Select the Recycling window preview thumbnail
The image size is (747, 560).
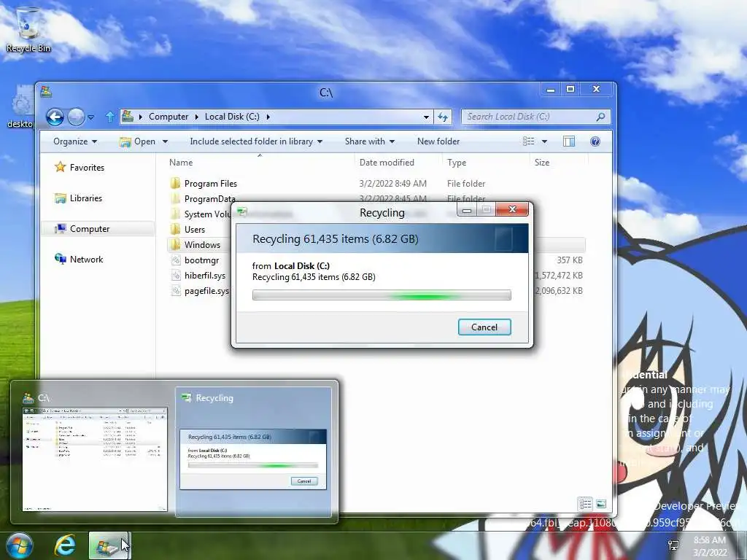[x=253, y=451]
